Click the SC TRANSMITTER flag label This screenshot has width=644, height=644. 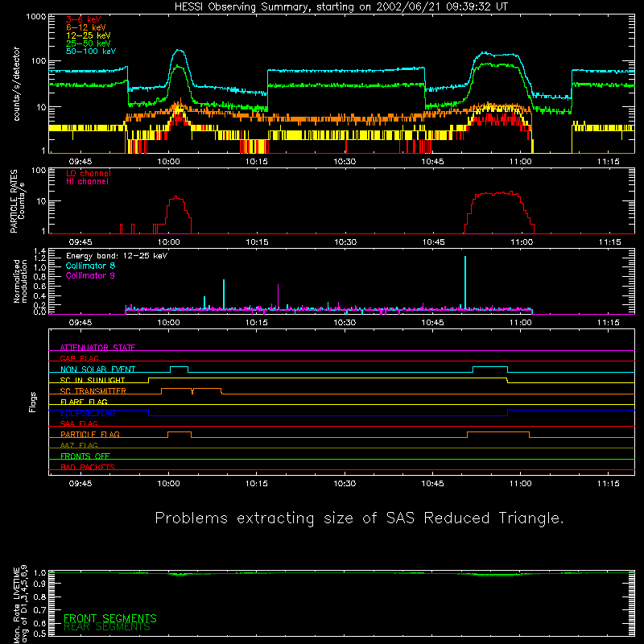93,391
